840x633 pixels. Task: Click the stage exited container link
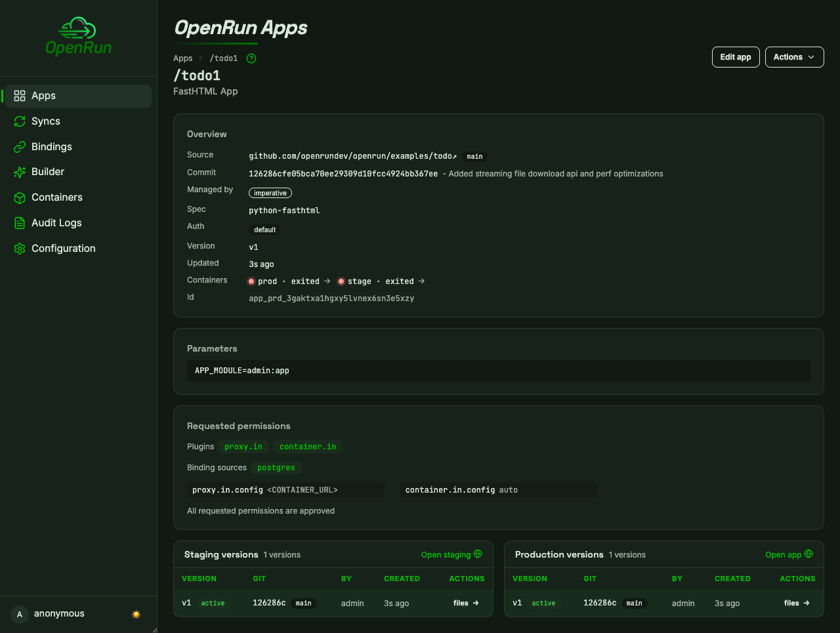click(381, 281)
